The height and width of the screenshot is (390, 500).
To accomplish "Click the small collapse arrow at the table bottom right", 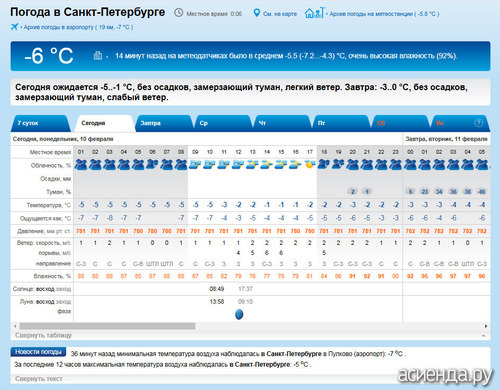I will click(x=483, y=336).
